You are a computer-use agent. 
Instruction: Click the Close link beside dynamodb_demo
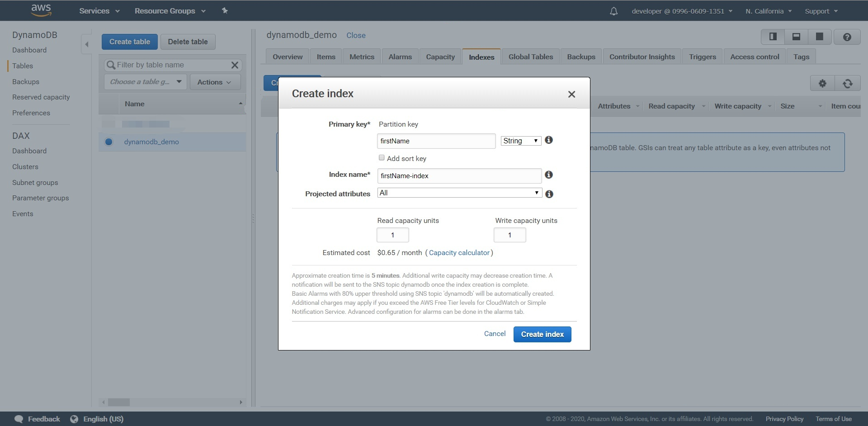pyautogui.click(x=356, y=35)
